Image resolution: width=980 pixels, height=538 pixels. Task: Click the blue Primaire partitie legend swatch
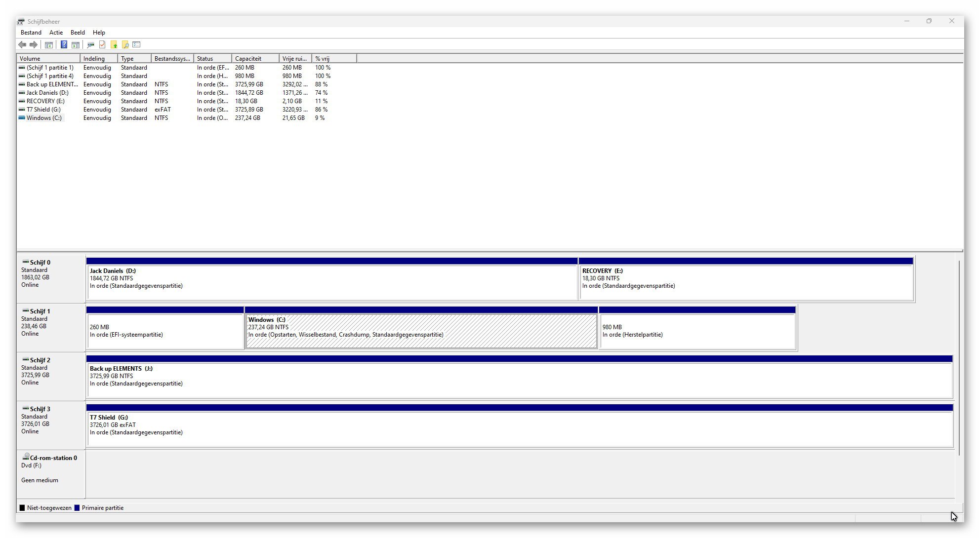click(77, 508)
